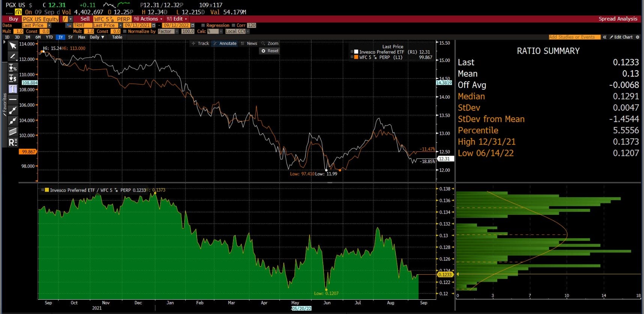Click Edit Chart button
Viewport: 644px width, 314px height.
621,37
